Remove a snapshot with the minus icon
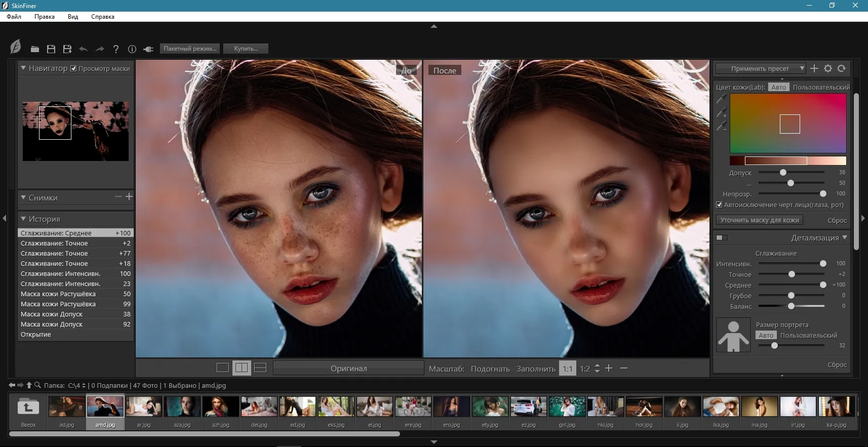 coord(119,196)
